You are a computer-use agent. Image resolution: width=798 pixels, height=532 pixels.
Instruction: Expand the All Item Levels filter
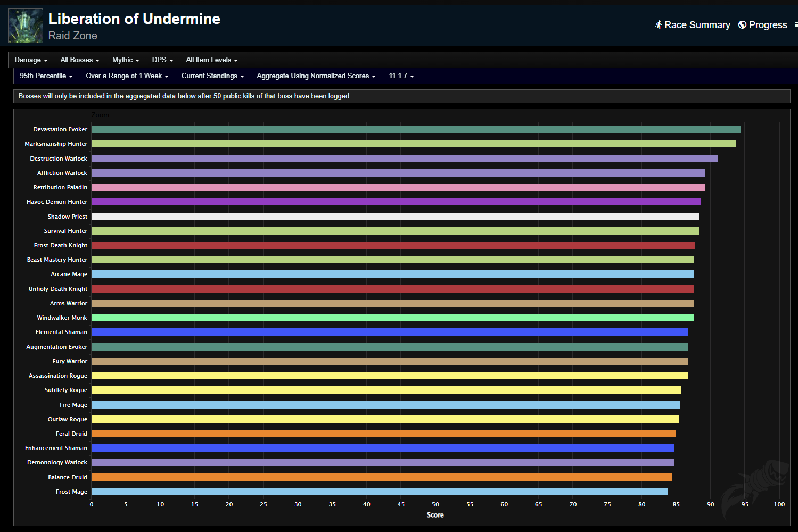[212, 60]
